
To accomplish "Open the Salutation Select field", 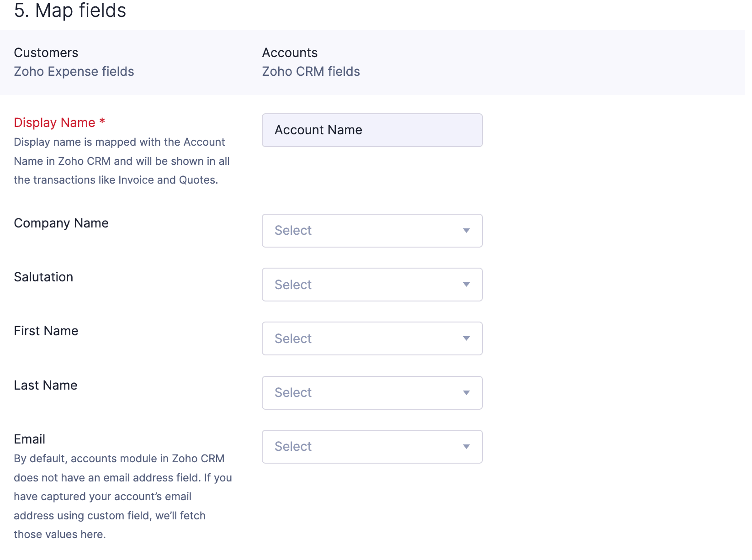I will pos(361,285).
